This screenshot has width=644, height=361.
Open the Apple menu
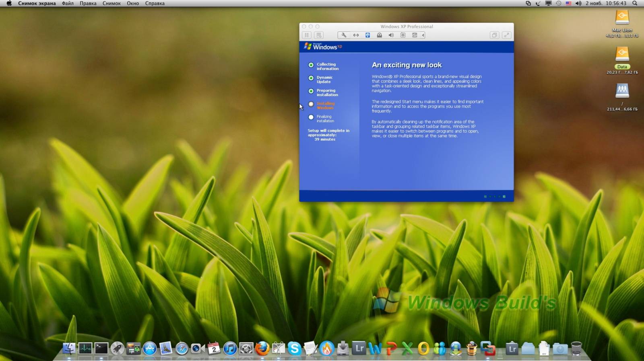click(x=8, y=3)
